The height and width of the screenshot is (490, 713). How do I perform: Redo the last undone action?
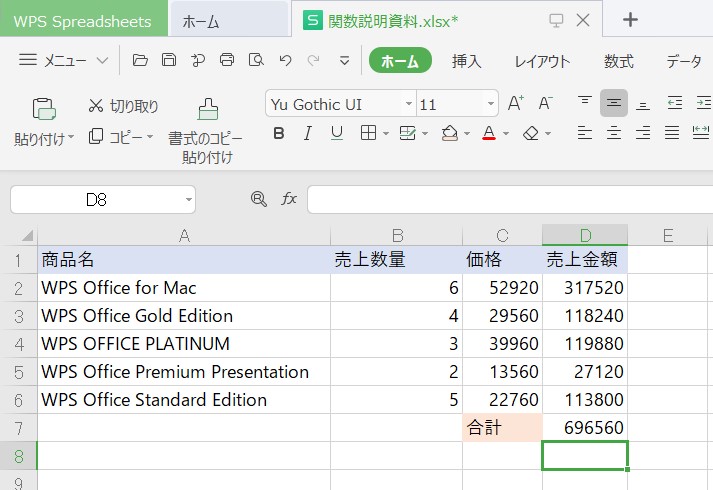click(313, 60)
